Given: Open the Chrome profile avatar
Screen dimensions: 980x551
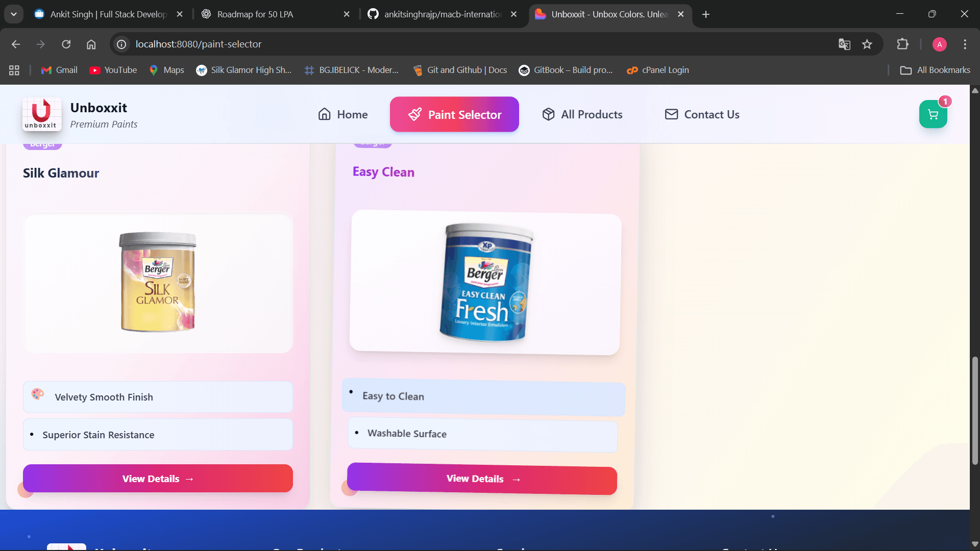Looking at the screenshot, I should 939,44.
